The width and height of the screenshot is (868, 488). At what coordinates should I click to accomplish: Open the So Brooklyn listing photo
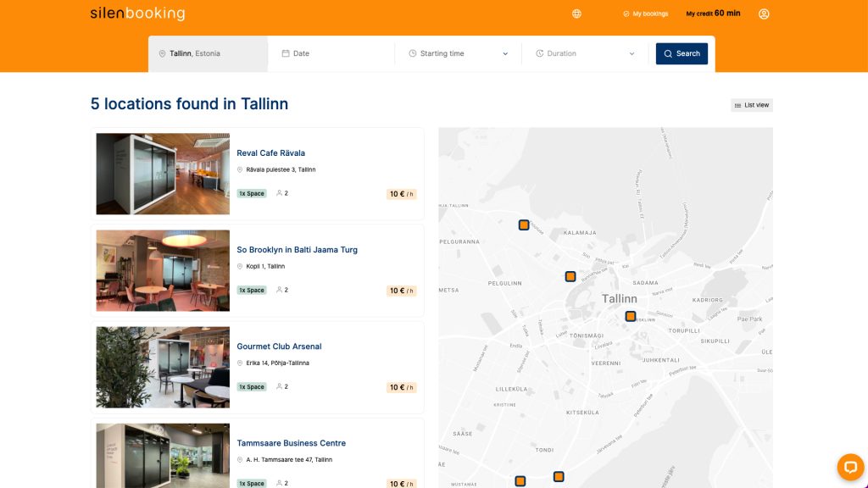coord(163,270)
